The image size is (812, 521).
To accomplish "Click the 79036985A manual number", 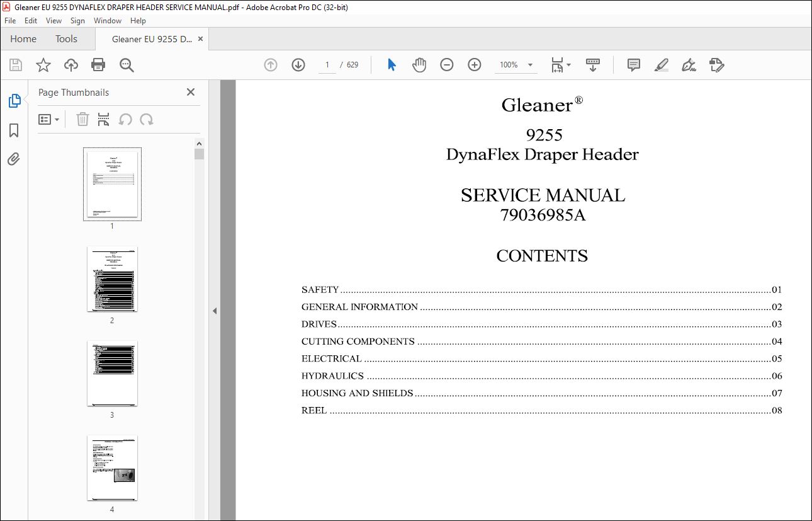I will tap(543, 215).
